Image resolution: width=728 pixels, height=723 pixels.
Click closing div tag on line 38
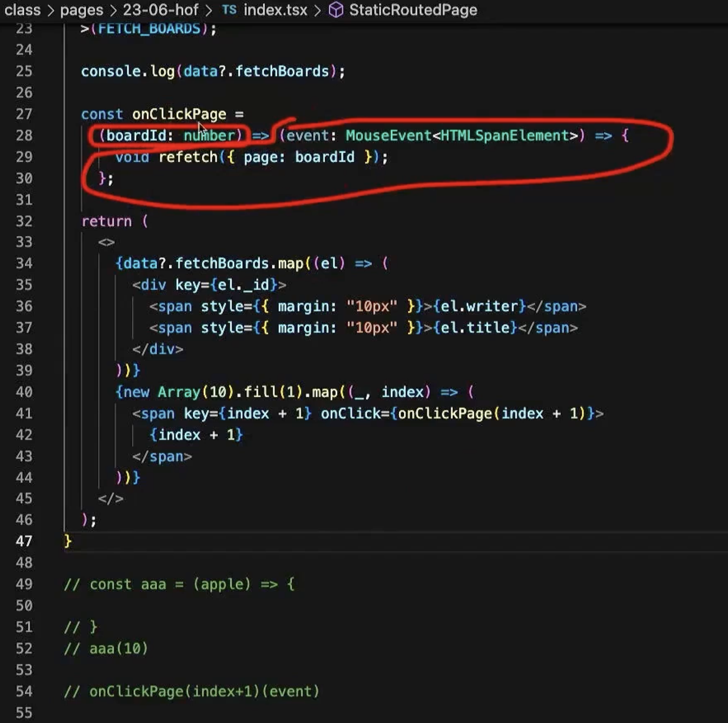point(158,349)
